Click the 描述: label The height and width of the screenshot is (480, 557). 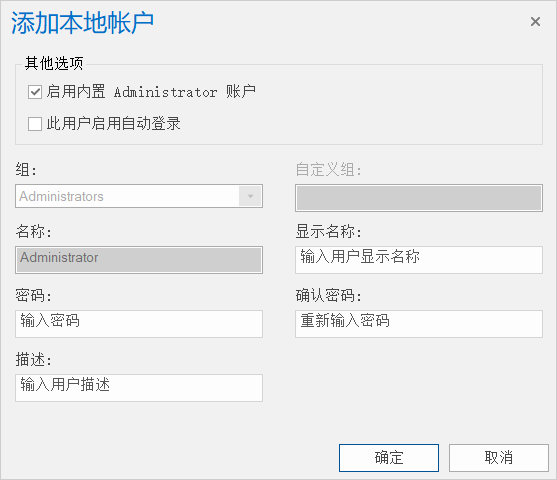33,360
